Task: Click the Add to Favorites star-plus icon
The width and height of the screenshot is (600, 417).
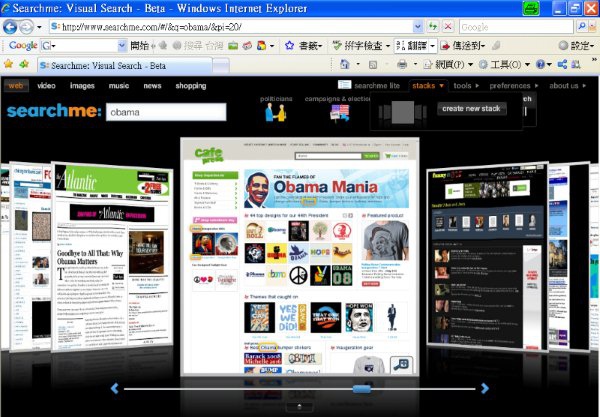Action: (24, 64)
